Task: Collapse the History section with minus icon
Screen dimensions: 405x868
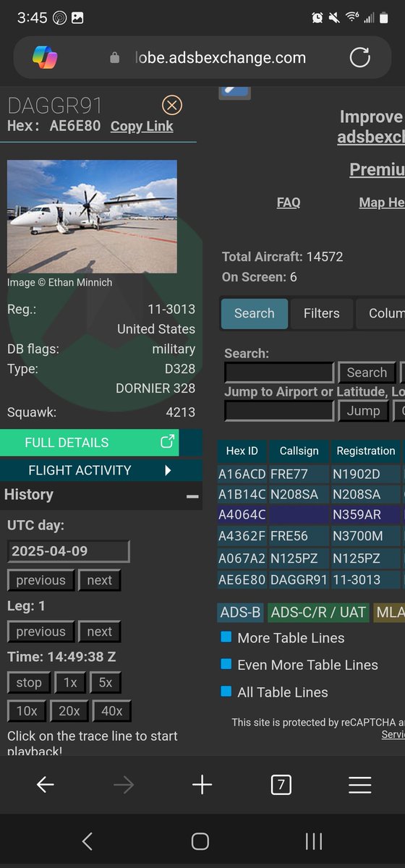Action: [192, 496]
